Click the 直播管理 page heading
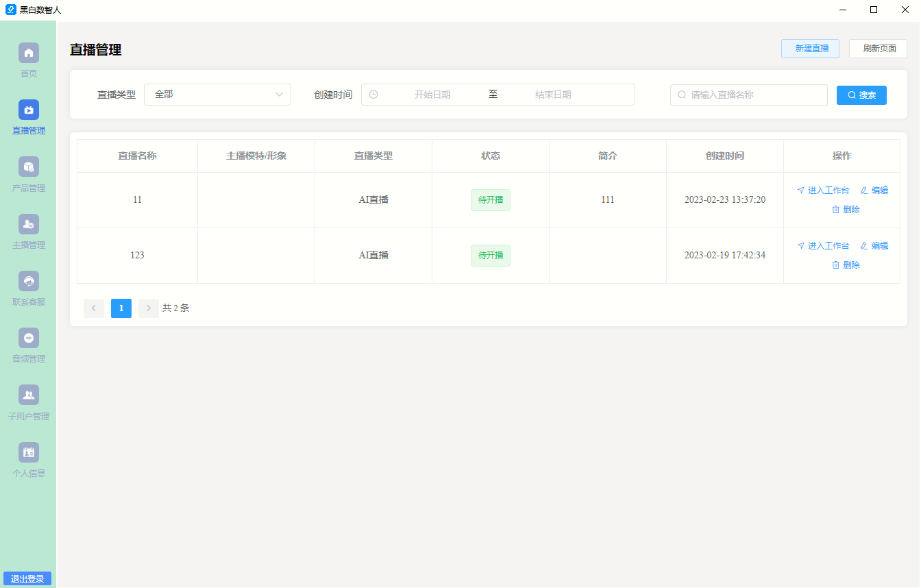921x588 pixels. pos(96,49)
